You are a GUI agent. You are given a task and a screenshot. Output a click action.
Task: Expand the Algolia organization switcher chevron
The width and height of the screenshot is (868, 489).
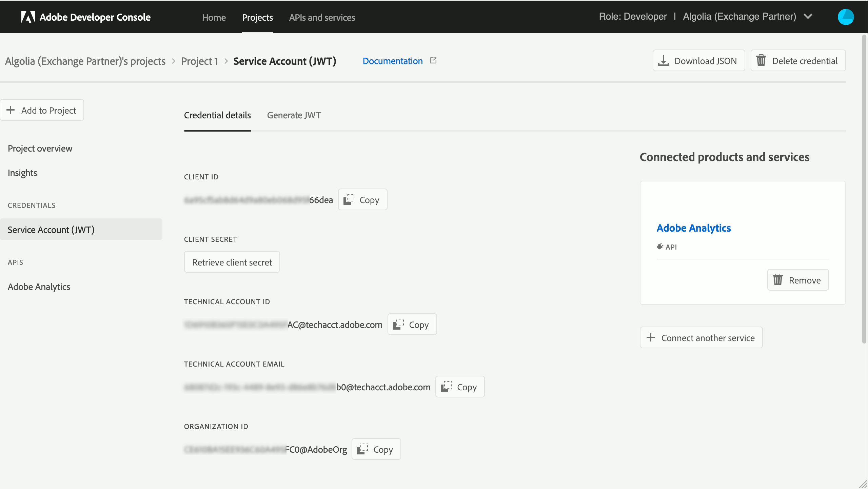pyautogui.click(x=808, y=16)
